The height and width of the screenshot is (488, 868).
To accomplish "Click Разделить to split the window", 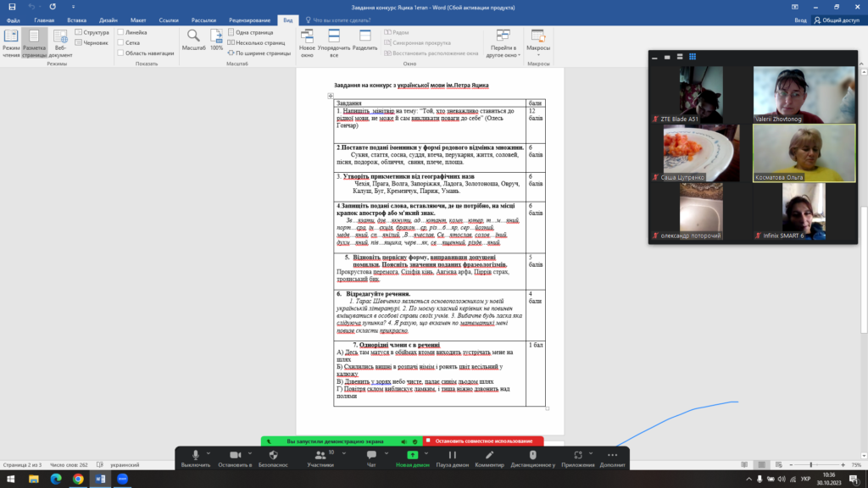I will (364, 40).
